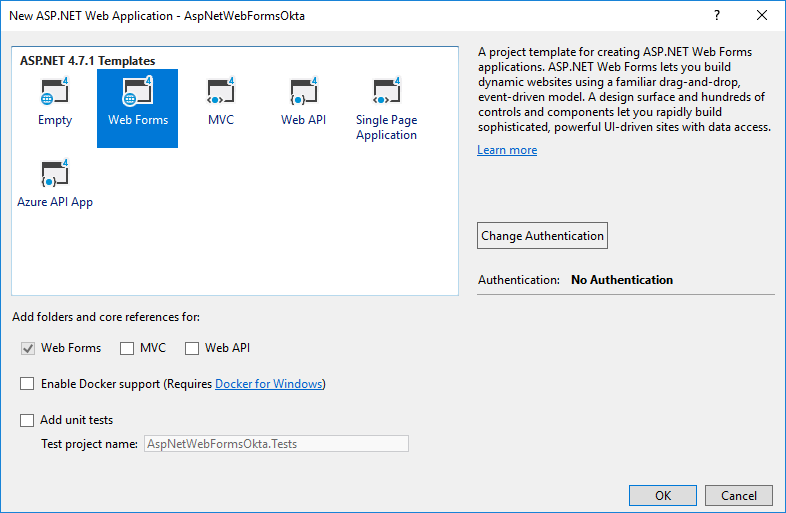786x513 pixels.
Task: Select the Empty template icon
Action: [x=54, y=93]
